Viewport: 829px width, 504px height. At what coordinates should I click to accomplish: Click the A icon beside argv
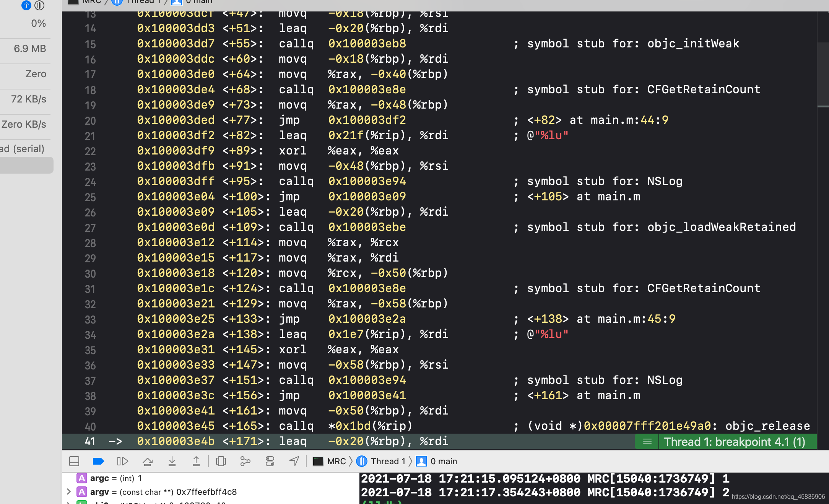click(81, 492)
